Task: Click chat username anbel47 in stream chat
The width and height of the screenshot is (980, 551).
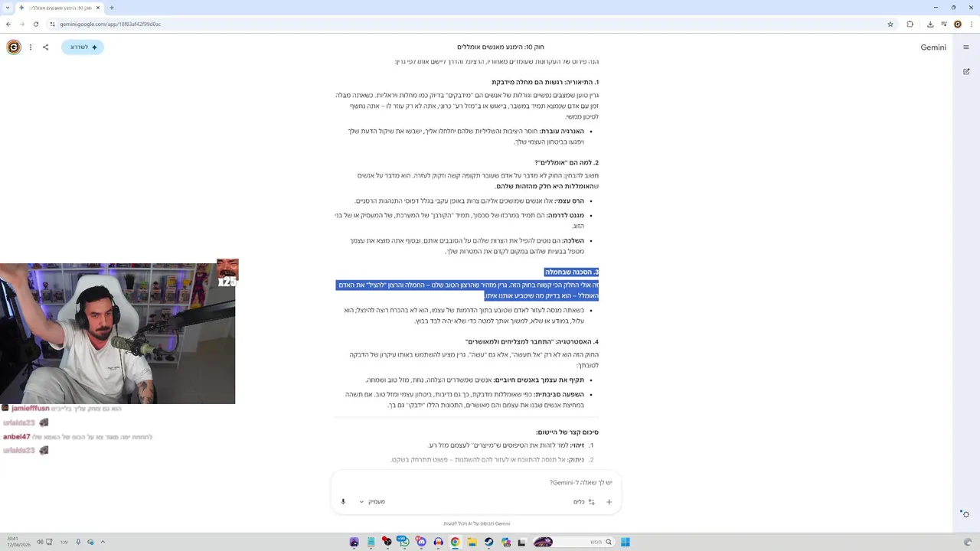Action: pos(17,437)
